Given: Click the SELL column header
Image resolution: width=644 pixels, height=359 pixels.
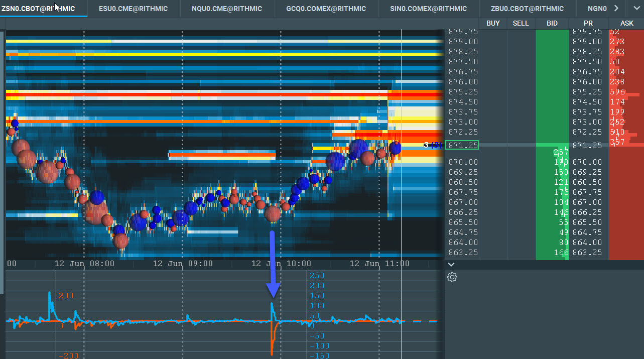Looking at the screenshot, I should (x=521, y=23).
